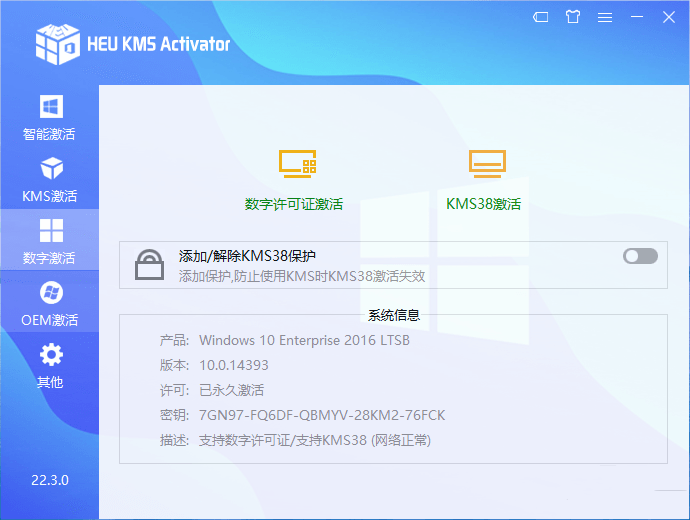Viewport: 690px width, 520px height.
Task: Click the 已永久激活 license status text
Action: click(x=231, y=390)
